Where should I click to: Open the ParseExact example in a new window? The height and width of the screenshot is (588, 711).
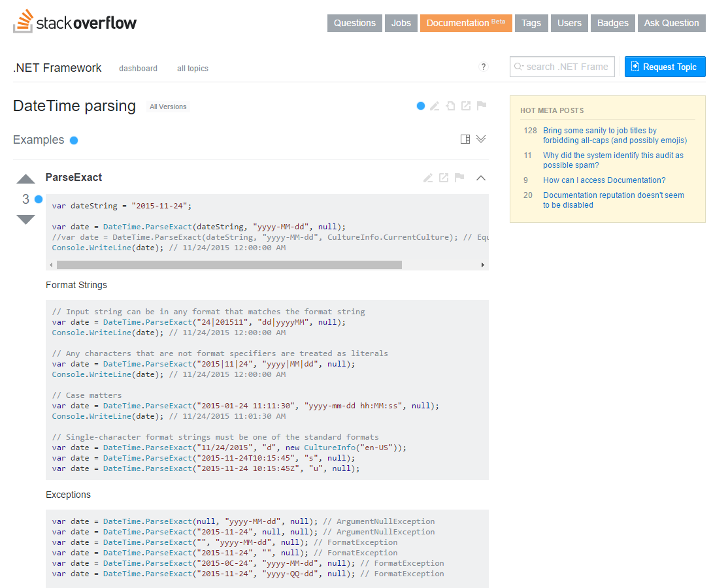(x=444, y=178)
